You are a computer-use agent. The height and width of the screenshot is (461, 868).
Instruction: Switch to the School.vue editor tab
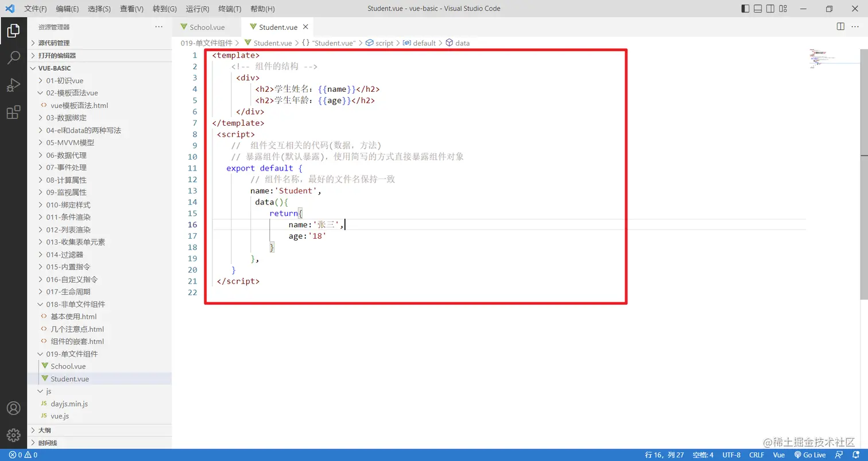[x=207, y=27]
